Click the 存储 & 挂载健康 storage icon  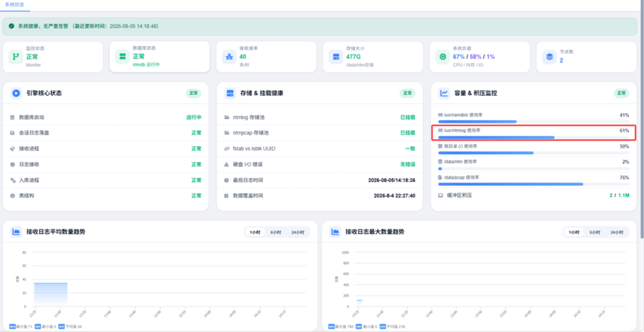coord(230,93)
